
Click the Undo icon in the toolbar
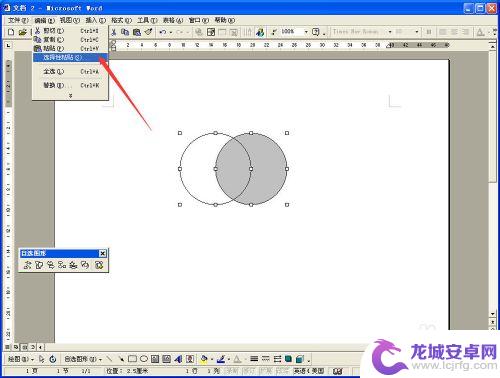click(163, 32)
